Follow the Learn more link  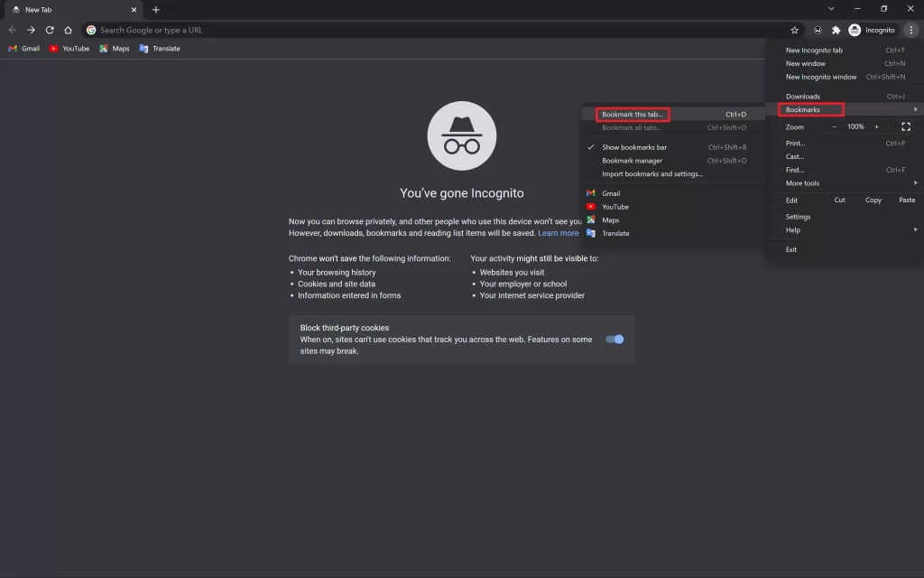[558, 233]
